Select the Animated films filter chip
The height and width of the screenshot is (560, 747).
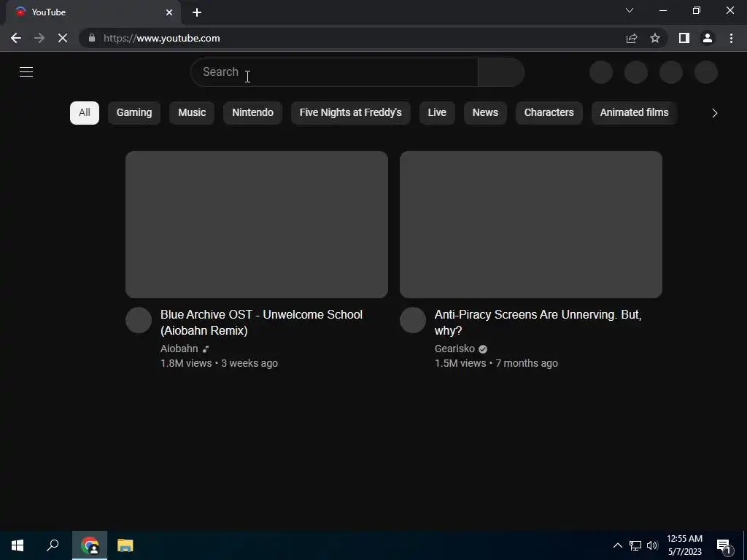coord(634,113)
